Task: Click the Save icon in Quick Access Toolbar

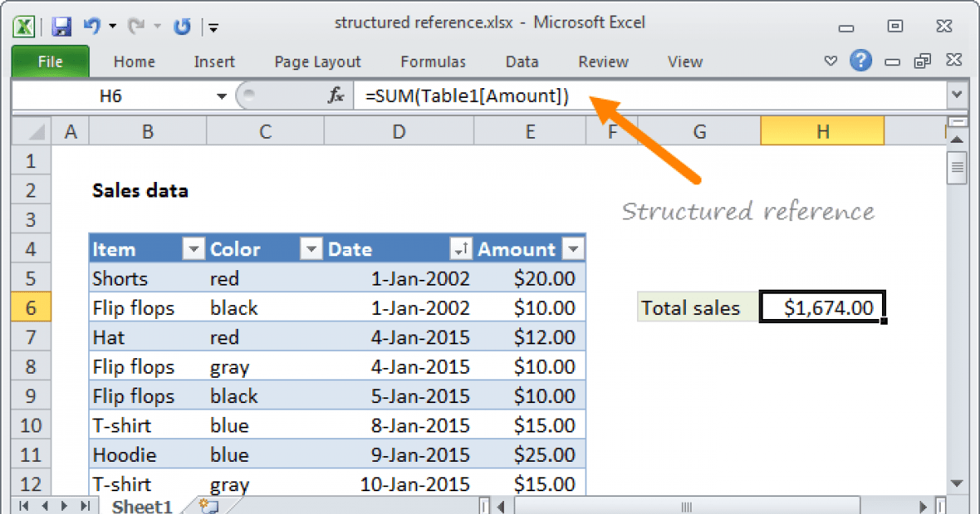Action: point(61,25)
